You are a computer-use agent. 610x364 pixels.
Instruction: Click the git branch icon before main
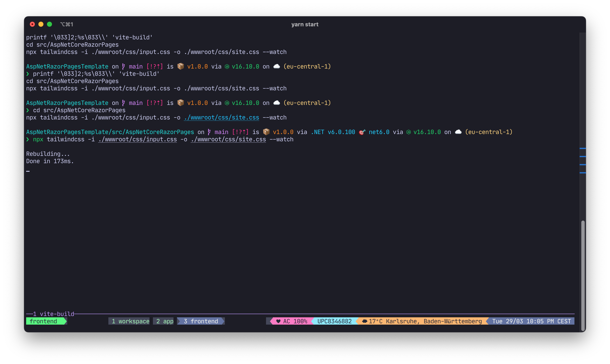pyautogui.click(x=123, y=66)
